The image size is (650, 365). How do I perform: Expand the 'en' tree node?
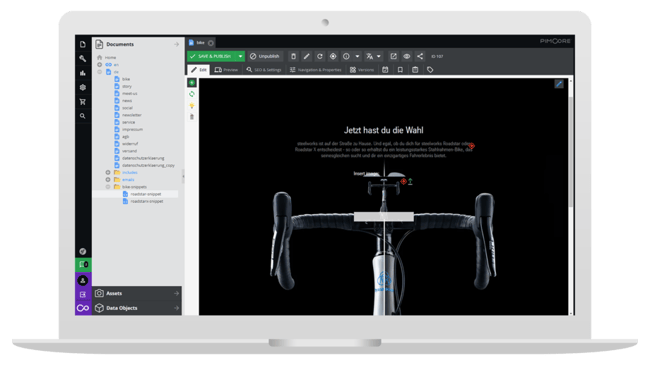pyautogui.click(x=99, y=65)
